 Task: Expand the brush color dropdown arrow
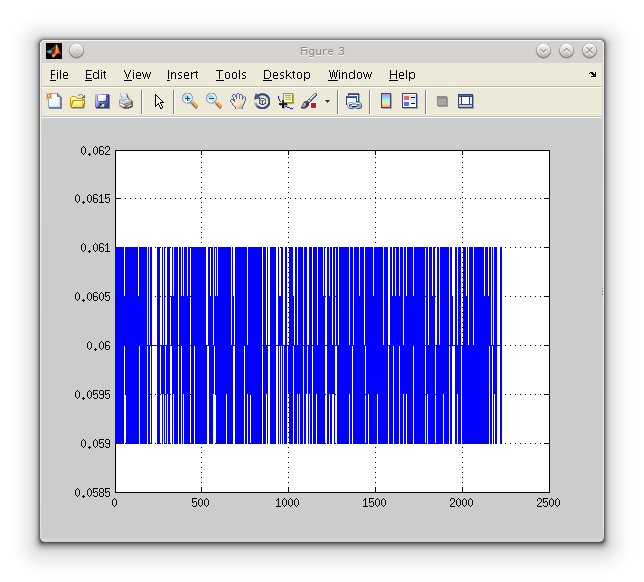coord(327,102)
